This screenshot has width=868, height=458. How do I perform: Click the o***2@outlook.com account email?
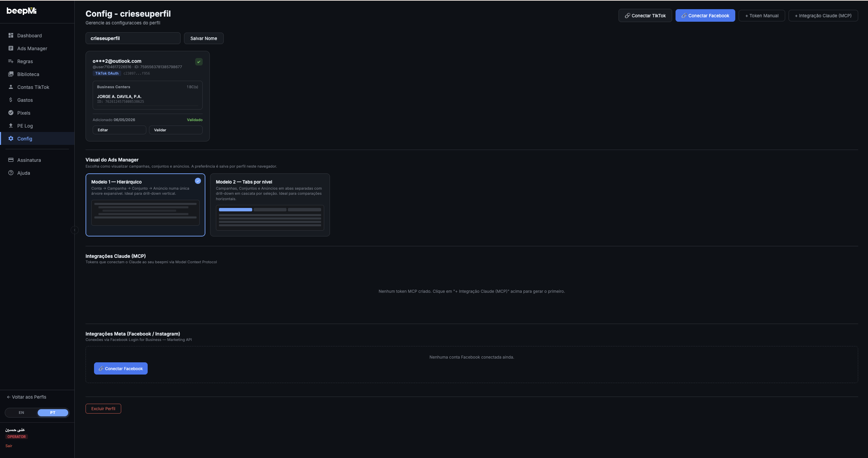coord(117,61)
